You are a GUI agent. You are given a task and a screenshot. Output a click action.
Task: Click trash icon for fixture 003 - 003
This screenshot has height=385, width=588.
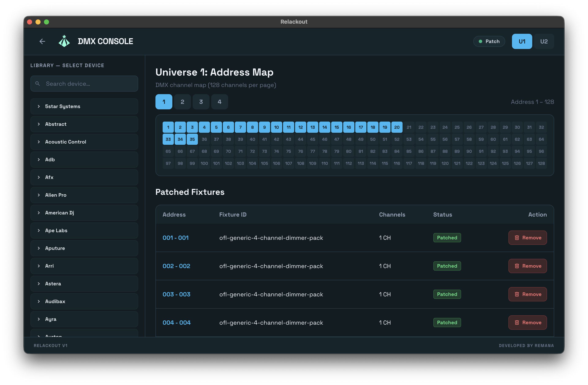pyautogui.click(x=517, y=294)
